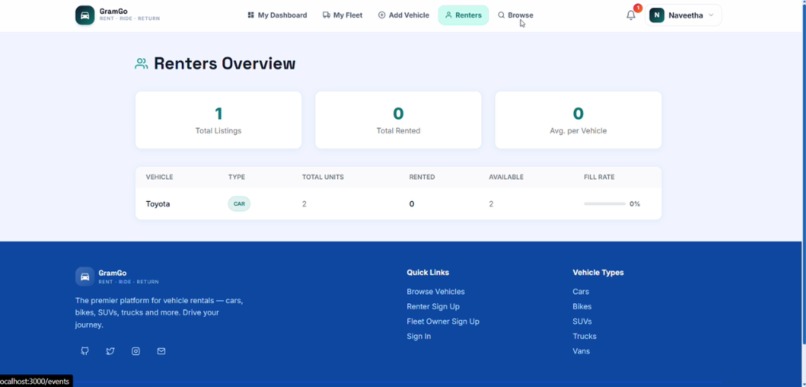Click Bikes under Vehicle Types
Viewport: 806px width, 387px height.
pyautogui.click(x=582, y=306)
